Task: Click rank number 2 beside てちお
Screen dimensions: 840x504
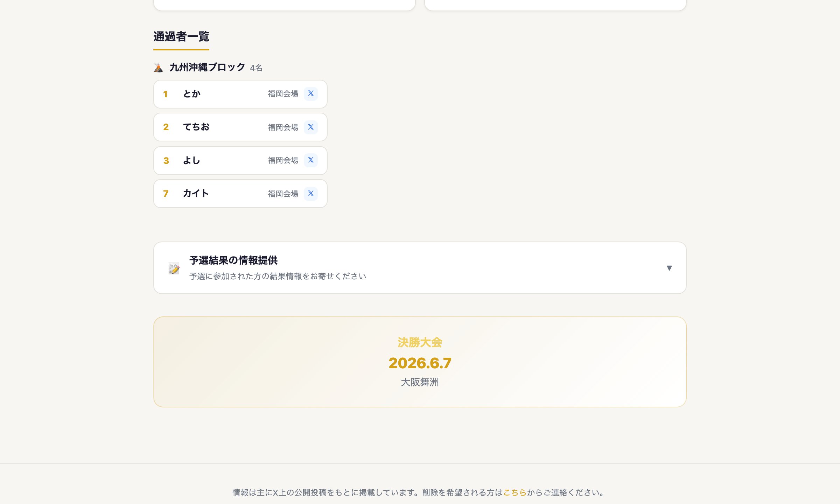Action: point(166,127)
